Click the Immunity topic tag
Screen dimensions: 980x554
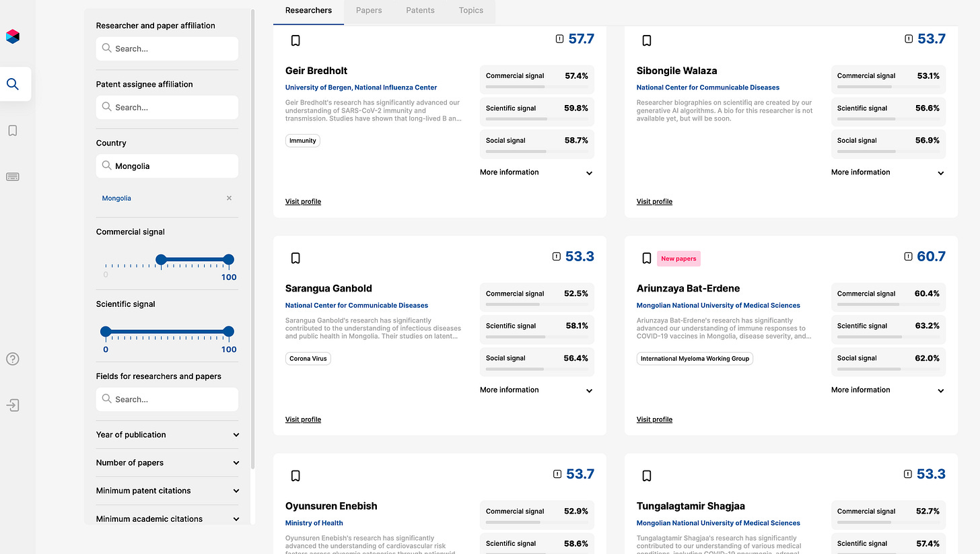point(303,141)
